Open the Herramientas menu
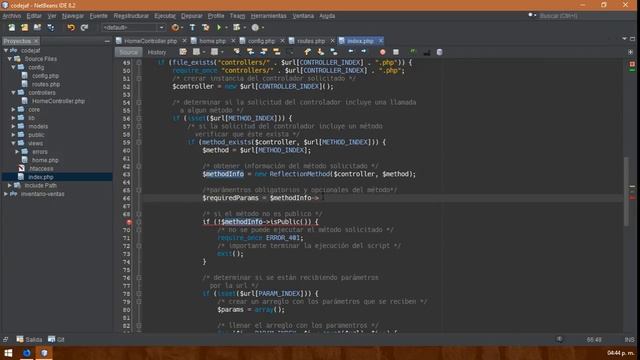The width and height of the screenshot is (640, 360). [268, 16]
